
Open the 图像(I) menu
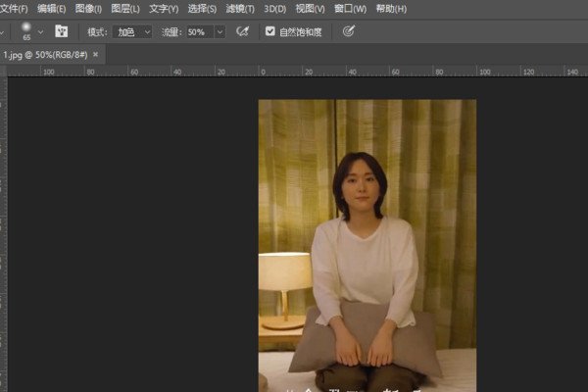pos(88,9)
